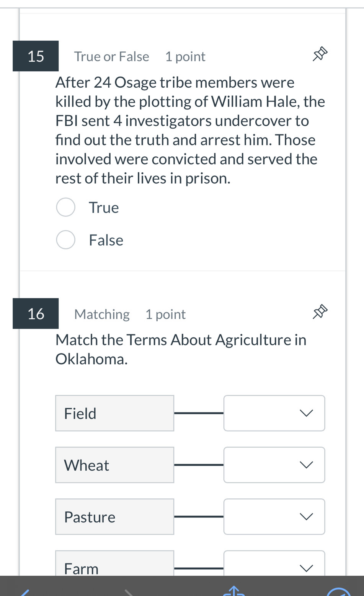Click the Field term box
This screenshot has width=364, height=596.
click(x=114, y=413)
